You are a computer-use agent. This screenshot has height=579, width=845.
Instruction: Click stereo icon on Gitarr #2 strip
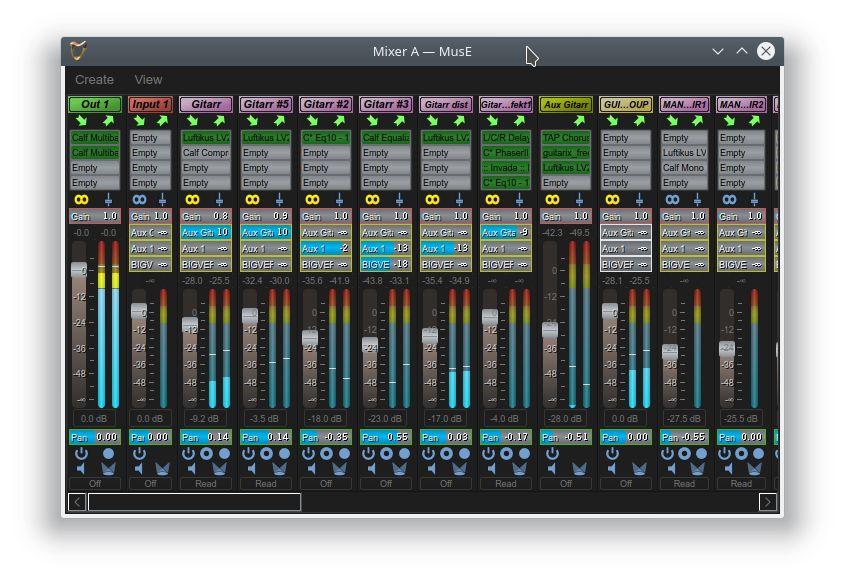[x=312, y=200]
